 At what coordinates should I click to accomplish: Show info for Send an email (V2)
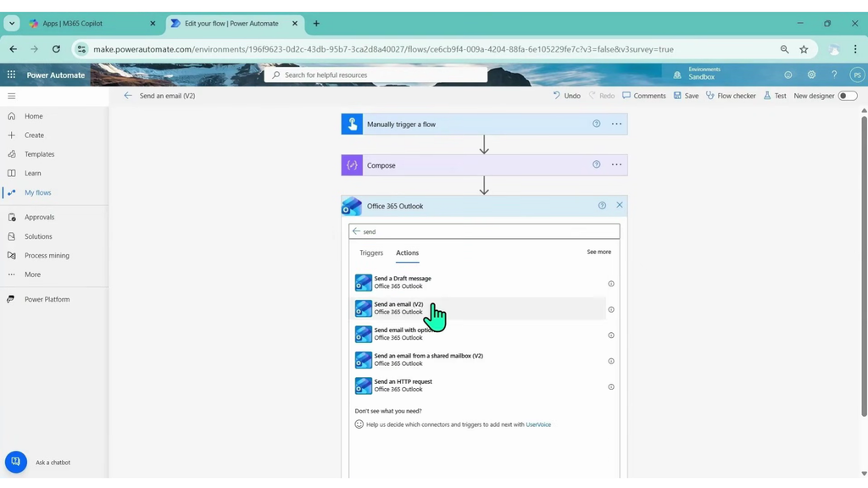pyautogui.click(x=611, y=310)
